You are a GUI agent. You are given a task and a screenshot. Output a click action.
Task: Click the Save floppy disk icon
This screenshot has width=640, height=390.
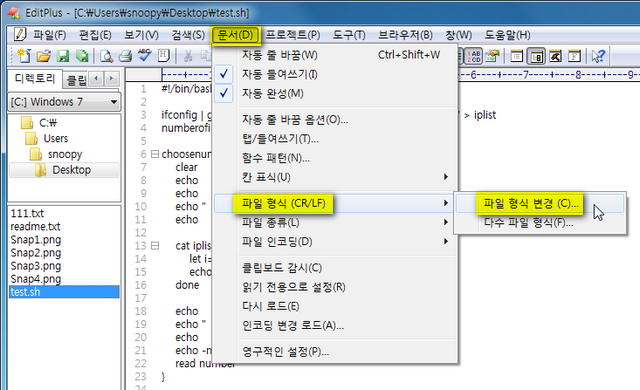tap(63, 56)
